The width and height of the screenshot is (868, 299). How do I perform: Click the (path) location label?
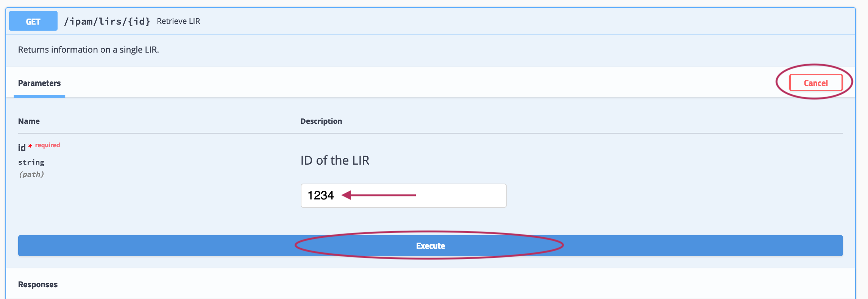(x=31, y=174)
